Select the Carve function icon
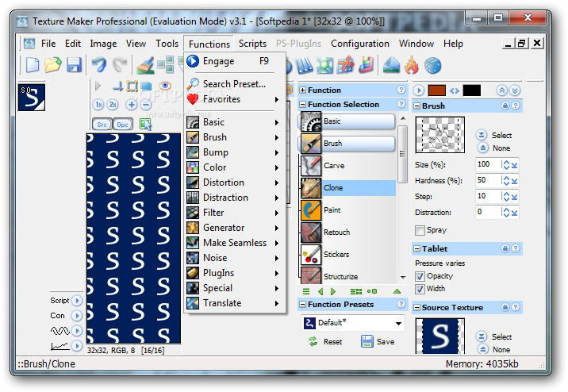This screenshot has height=392, width=568. pyautogui.click(x=311, y=166)
